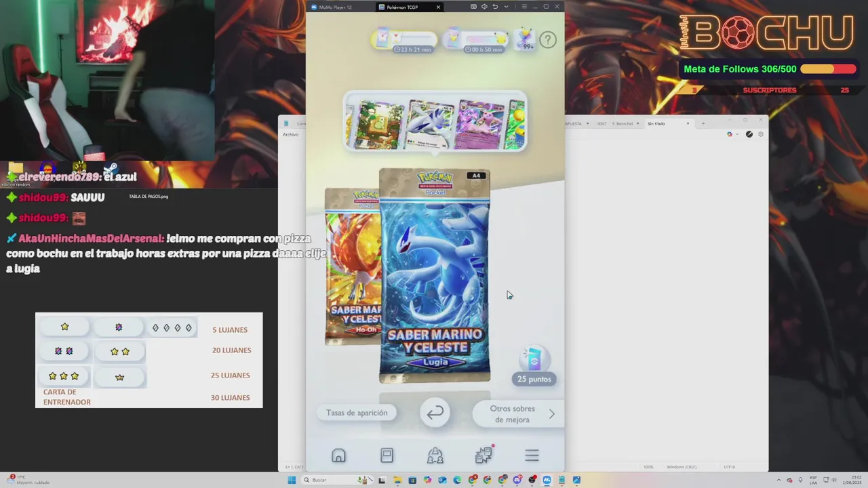The image size is (868, 488).
Task: Open Discord from the taskbar
Action: click(x=517, y=480)
